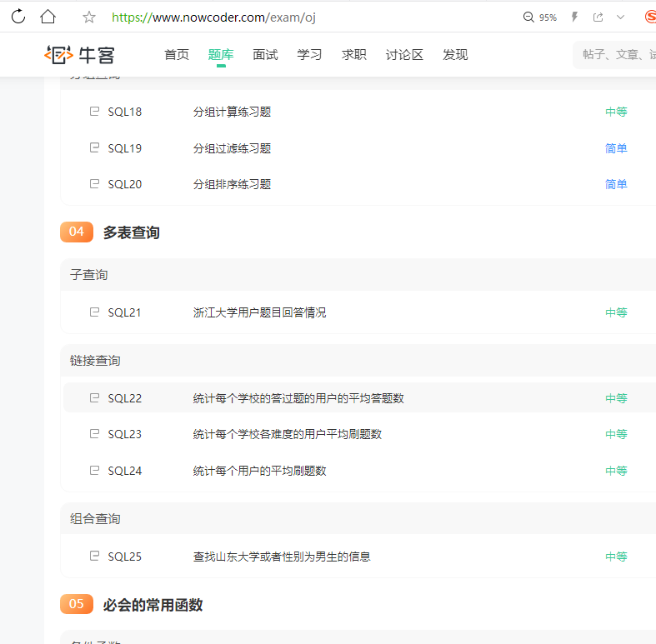Collapse the 链接查询 section header

pyautogui.click(x=95, y=361)
